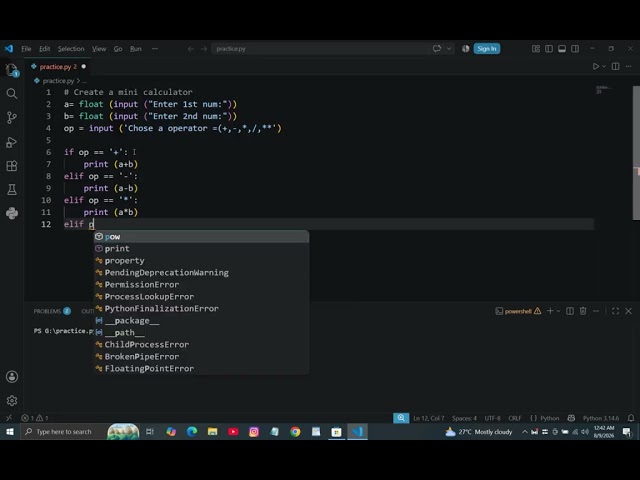Open the Customize Layout icon

(x=536, y=49)
